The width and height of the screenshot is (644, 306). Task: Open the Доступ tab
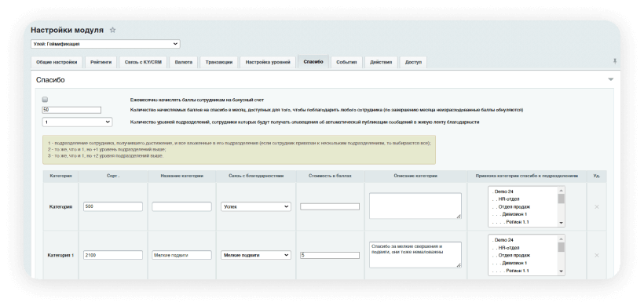pos(413,62)
